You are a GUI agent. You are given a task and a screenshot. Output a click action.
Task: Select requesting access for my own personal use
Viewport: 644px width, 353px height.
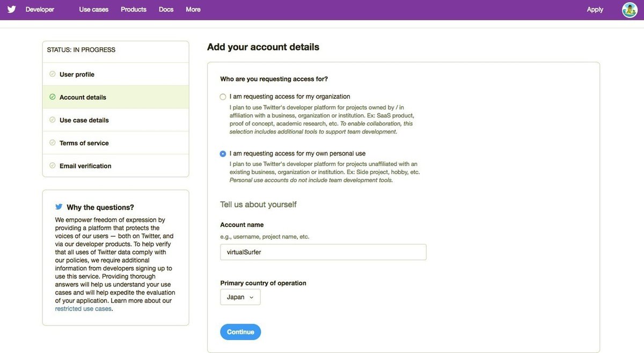(223, 154)
